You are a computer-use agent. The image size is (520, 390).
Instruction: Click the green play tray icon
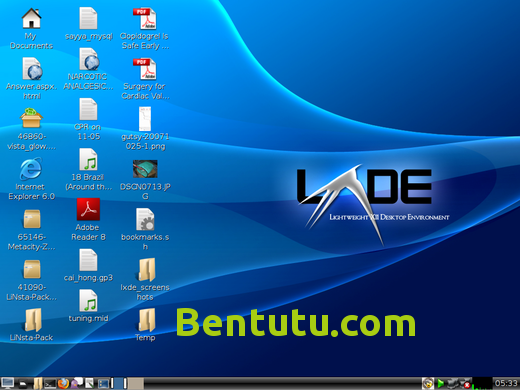tap(441, 383)
